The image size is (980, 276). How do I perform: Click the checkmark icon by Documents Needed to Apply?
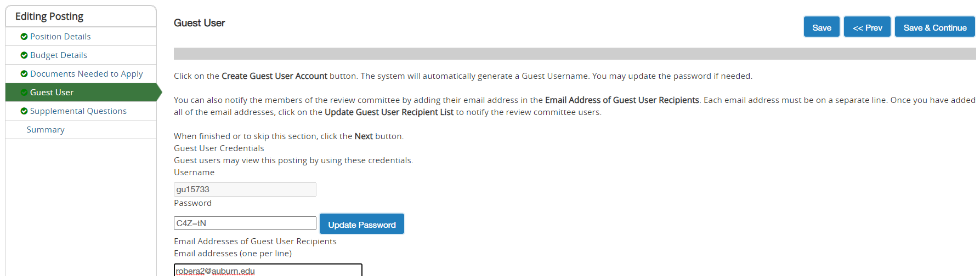pyautogui.click(x=24, y=74)
